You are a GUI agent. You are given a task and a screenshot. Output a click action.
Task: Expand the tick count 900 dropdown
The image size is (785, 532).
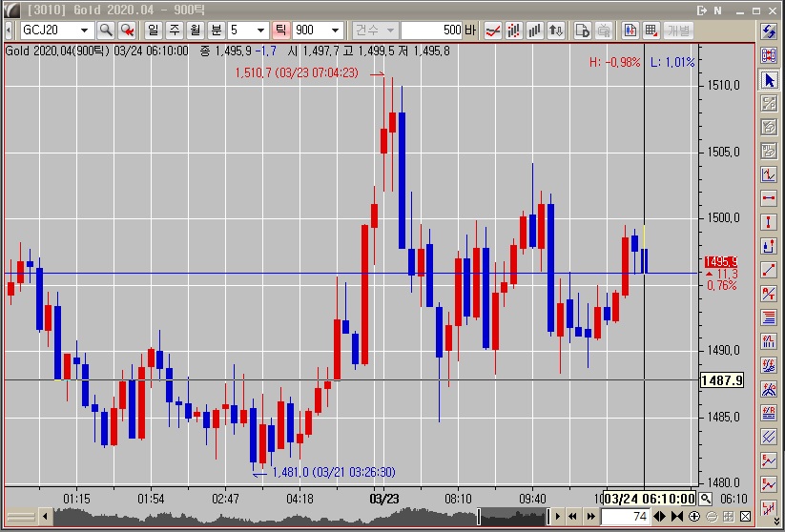pos(335,31)
